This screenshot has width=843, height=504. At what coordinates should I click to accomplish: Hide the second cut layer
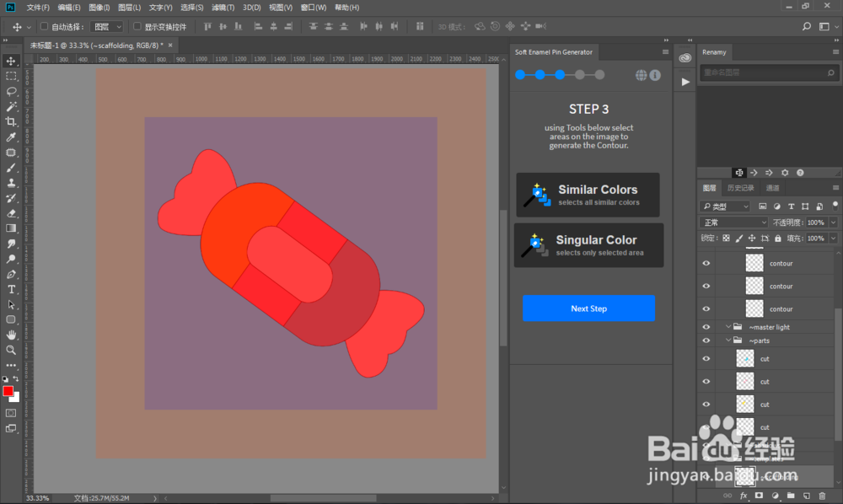(706, 382)
